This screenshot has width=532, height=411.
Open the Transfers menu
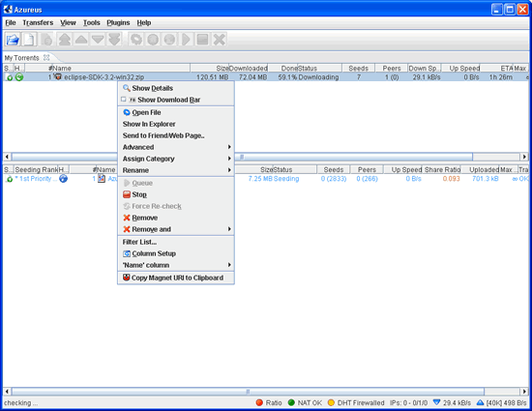click(38, 22)
